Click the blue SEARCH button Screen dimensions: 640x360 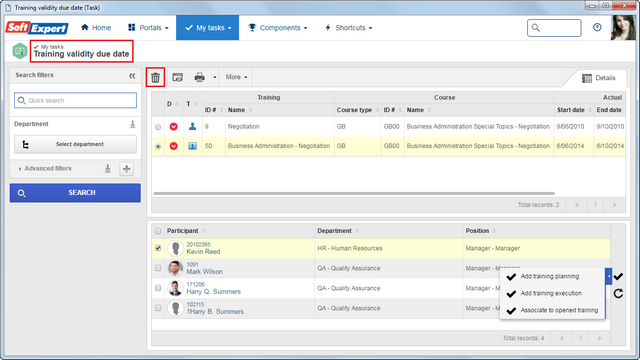click(75, 193)
